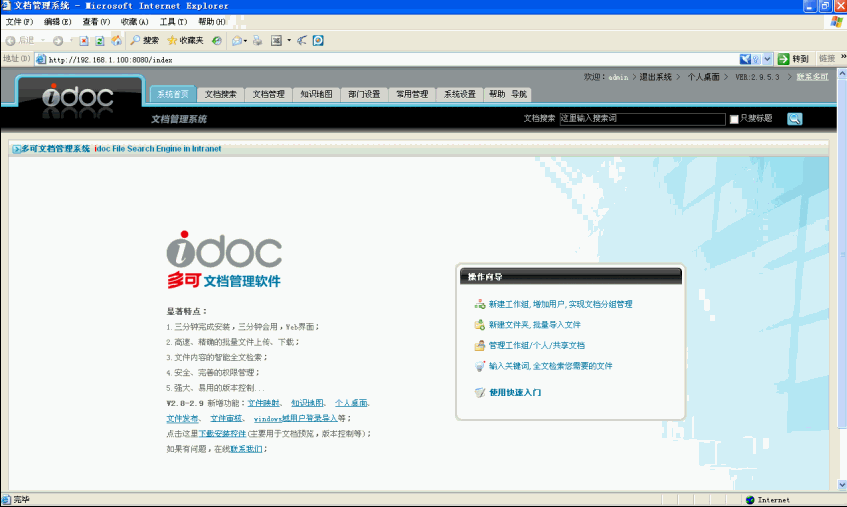The height and width of the screenshot is (507, 847).
Task: Click the blue search magnifier button
Action: tap(795, 119)
